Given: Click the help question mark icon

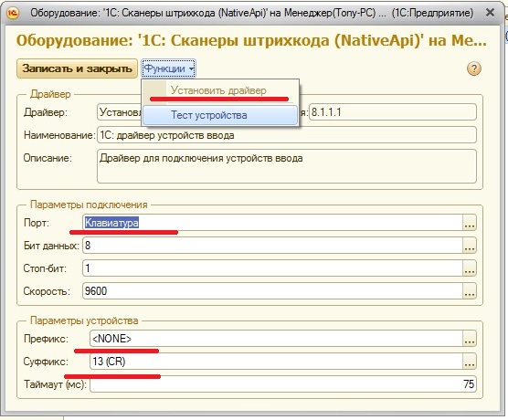Looking at the screenshot, I should pyautogui.click(x=473, y=68).
